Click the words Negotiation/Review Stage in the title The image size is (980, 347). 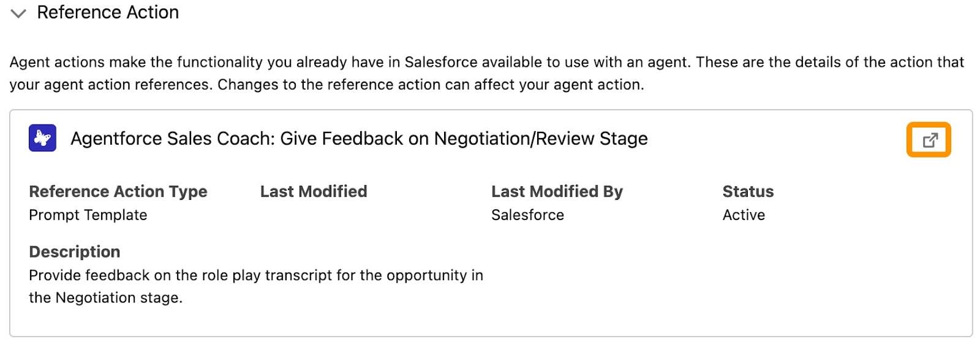[x=541, y=139]
